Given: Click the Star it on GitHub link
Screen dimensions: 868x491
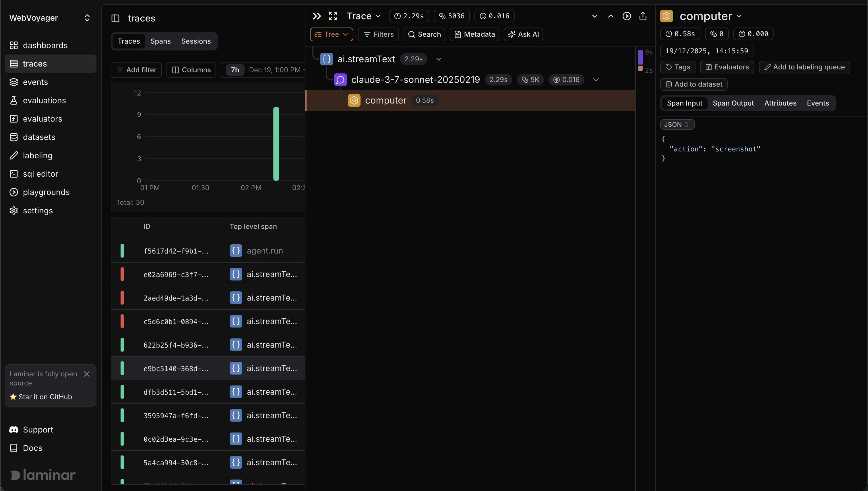Looking at the screenshot, I should click(x=41, y=397).
